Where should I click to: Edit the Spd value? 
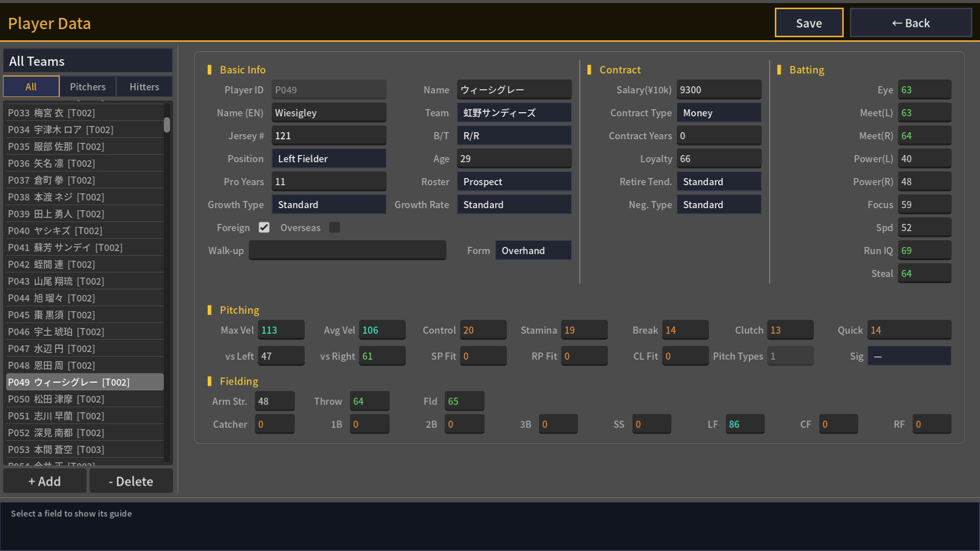pos(924,228)
